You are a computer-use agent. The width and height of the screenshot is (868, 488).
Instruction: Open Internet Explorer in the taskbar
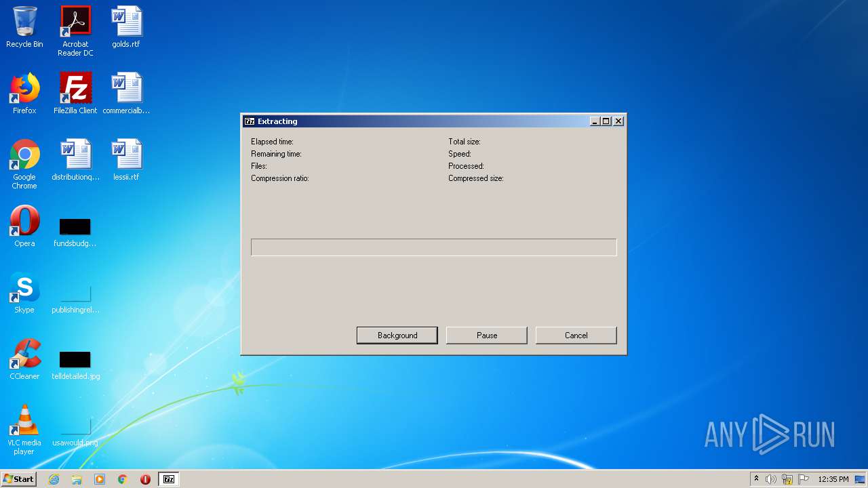pyautogui.click(x=54, y=479)
